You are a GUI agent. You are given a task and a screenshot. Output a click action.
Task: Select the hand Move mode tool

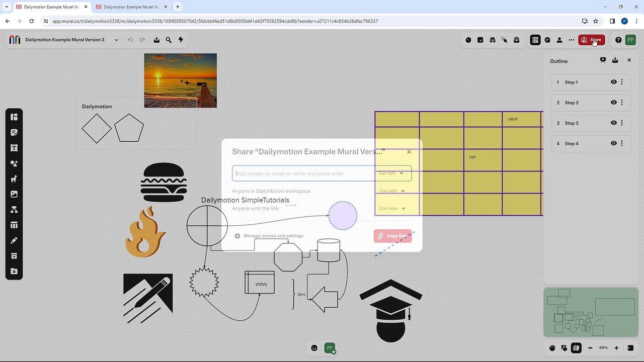[x=552, y=348]
